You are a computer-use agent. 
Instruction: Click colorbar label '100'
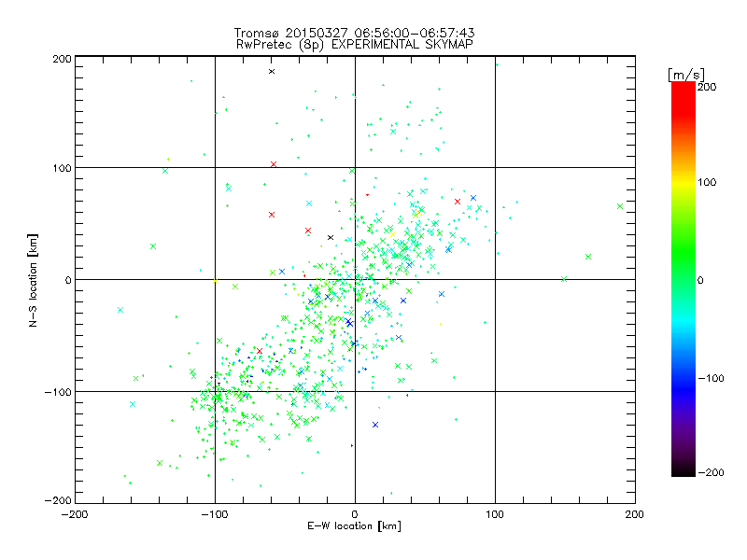pos(707,182)
